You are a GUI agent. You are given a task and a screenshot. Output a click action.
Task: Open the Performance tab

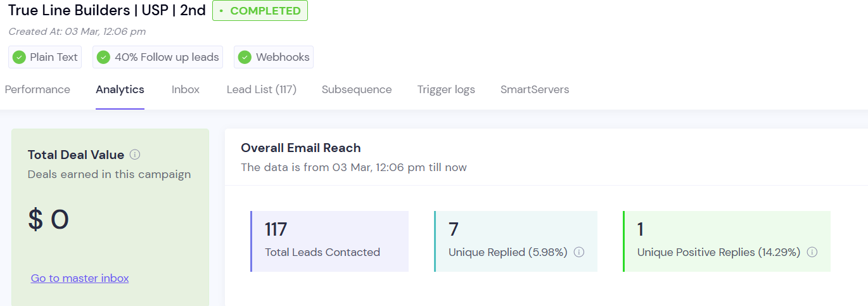coord(37,89)
